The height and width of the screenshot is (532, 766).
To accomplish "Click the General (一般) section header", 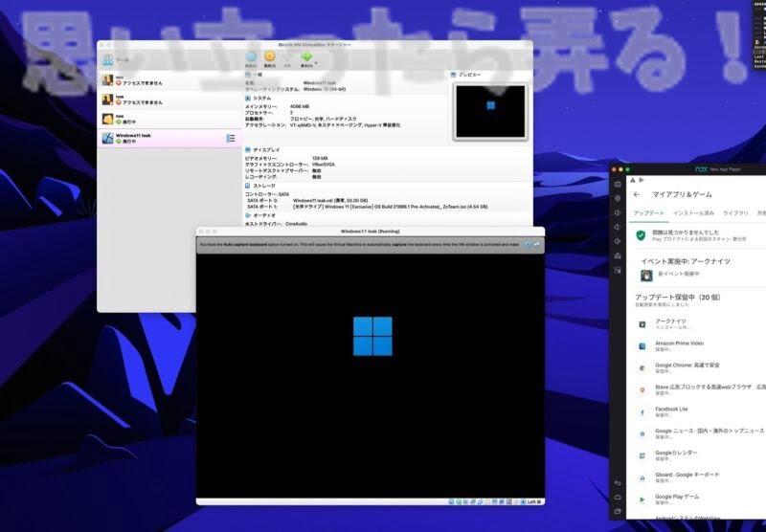I will (254, 75).
